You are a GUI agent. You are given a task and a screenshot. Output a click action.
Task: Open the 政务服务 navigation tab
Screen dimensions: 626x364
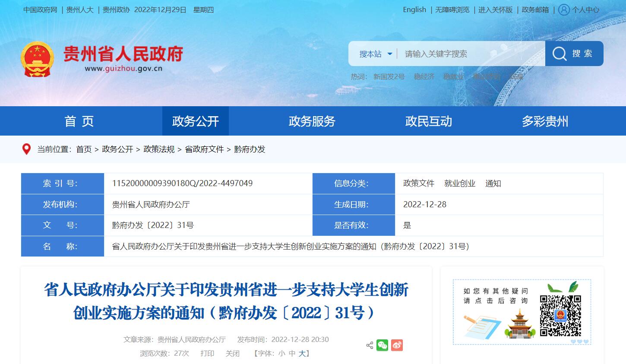pos(312,121)
